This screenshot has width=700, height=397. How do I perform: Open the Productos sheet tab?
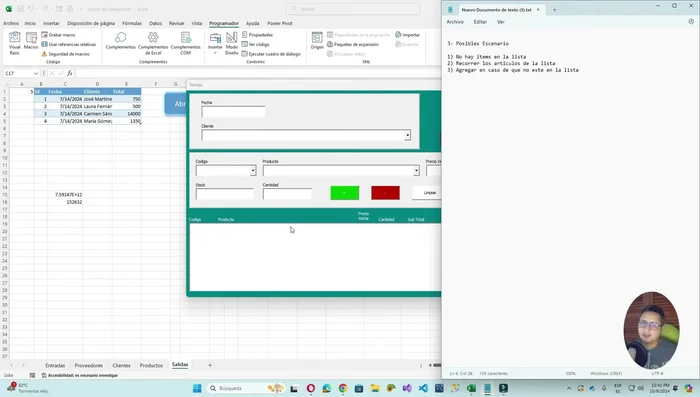point(151,365)
